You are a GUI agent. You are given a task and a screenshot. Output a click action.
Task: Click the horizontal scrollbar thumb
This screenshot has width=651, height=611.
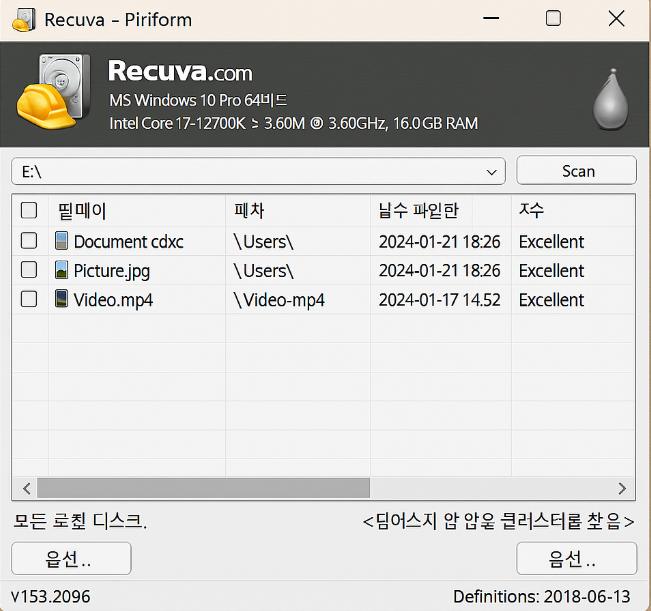203,488
